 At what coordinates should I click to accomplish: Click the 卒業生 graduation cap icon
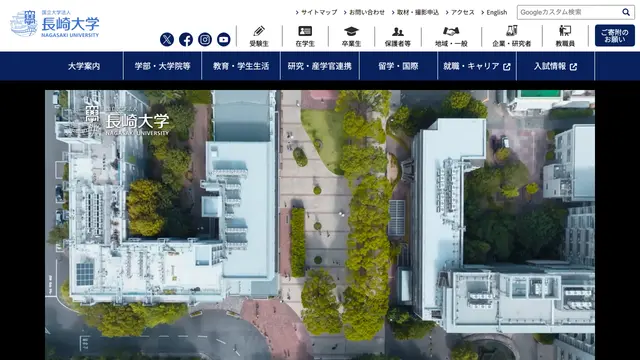point(351,31)
